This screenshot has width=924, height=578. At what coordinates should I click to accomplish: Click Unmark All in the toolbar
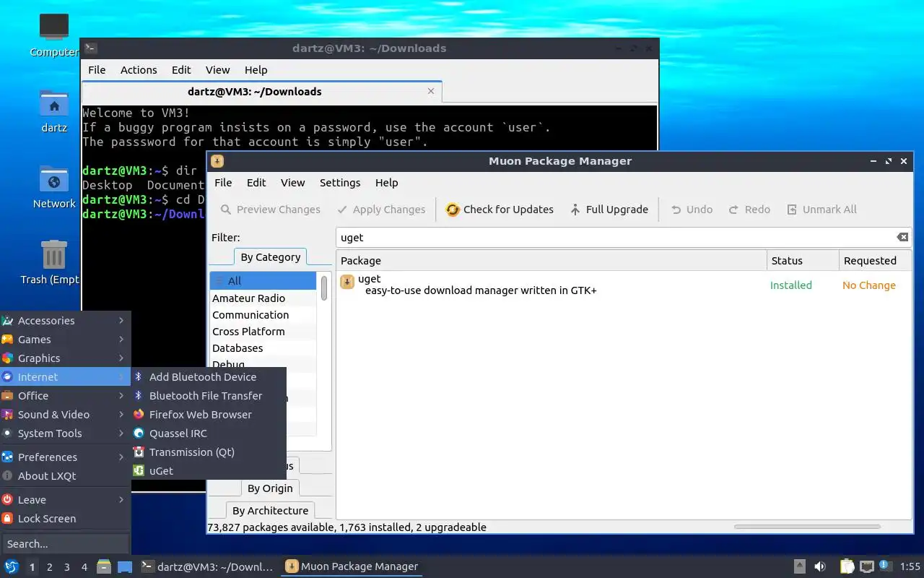(821, 210)
